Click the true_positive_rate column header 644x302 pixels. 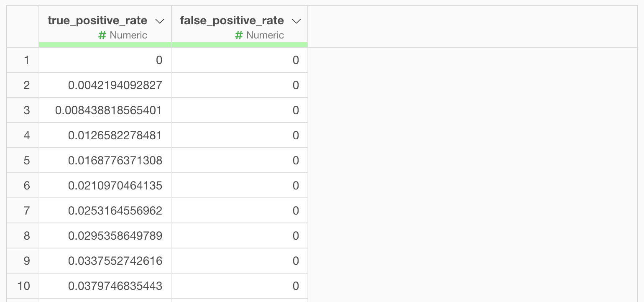97,20
